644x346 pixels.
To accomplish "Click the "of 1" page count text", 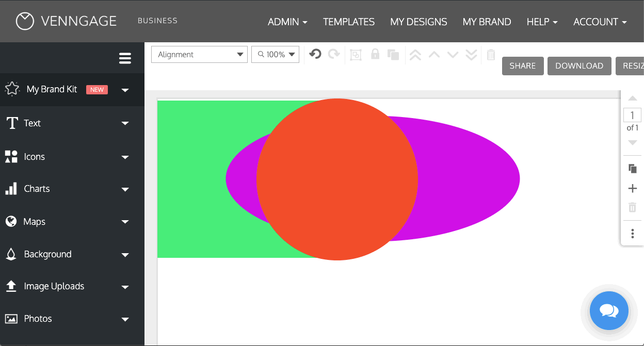I will [633, 128].
